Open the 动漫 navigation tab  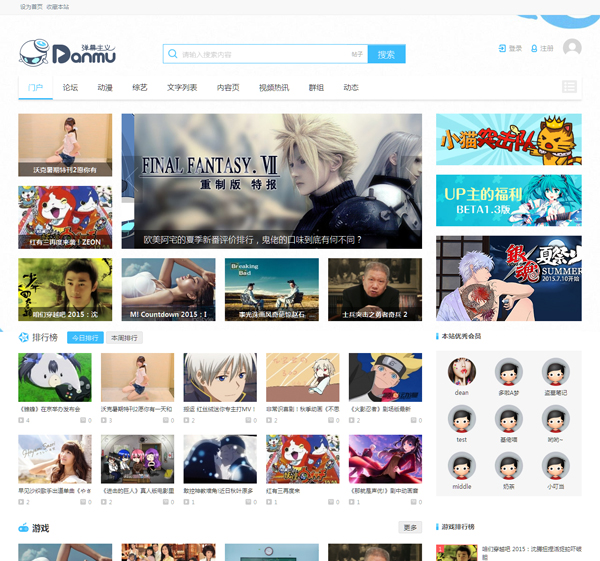(105, 88)
